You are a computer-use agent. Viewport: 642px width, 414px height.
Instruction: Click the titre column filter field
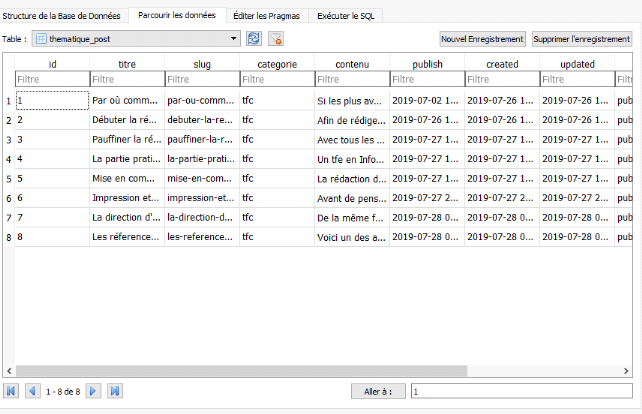[127, 79]
